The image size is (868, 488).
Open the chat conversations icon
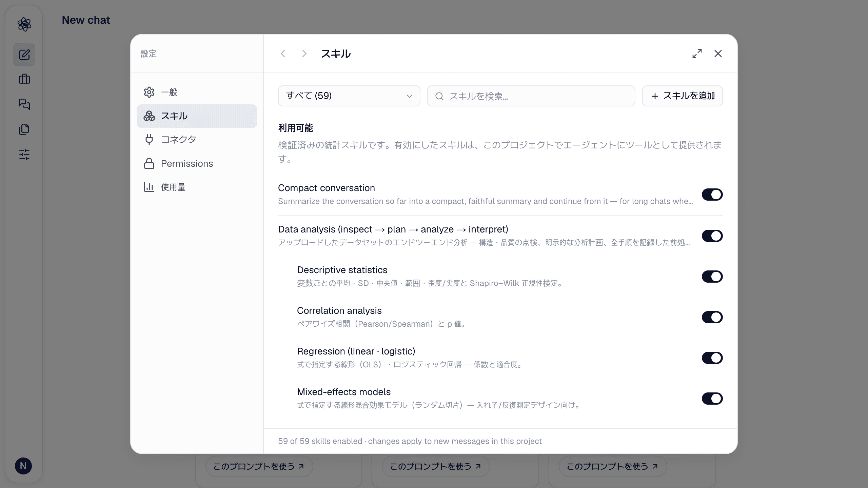pos(24,104)
